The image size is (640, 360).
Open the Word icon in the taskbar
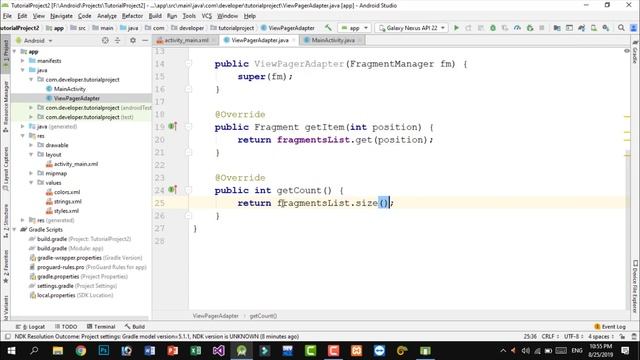point(149,350)
